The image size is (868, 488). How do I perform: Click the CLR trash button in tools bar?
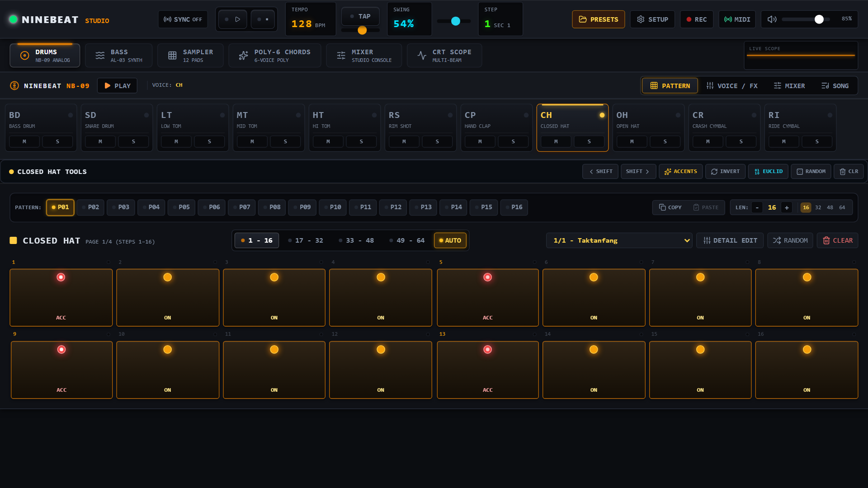pyautogui.click(x=849, y=172)
